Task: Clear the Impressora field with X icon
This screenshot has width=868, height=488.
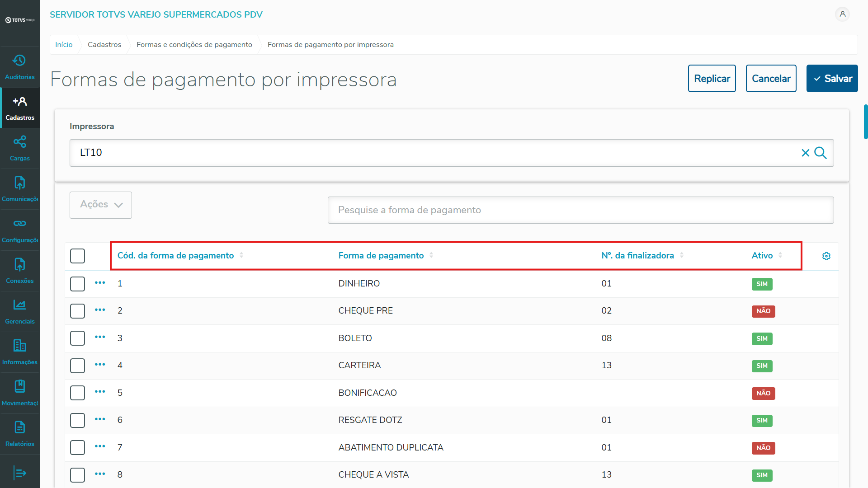Action: [x=805, y=153]
